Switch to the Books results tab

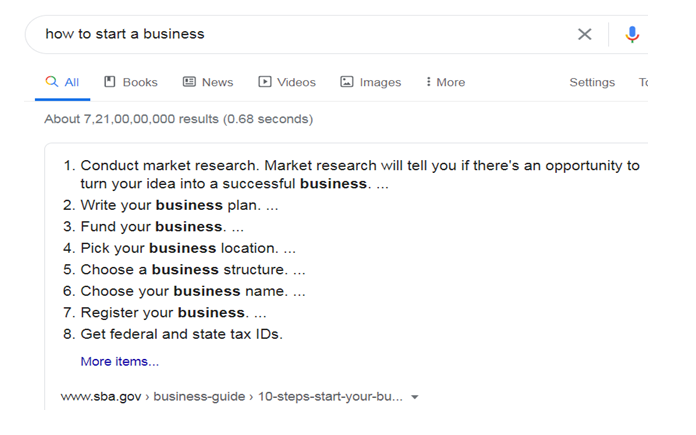tap(131, 82)
